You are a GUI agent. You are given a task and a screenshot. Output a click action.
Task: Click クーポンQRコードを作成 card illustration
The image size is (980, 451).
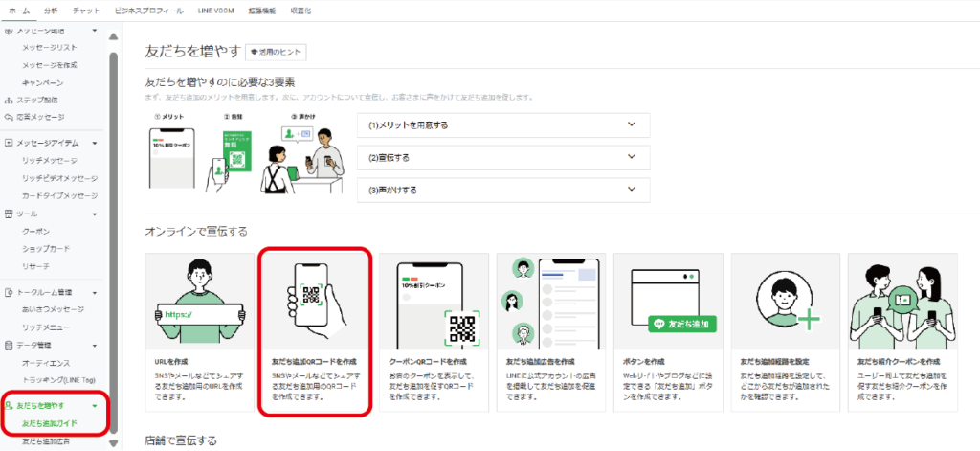pos(434,301)
